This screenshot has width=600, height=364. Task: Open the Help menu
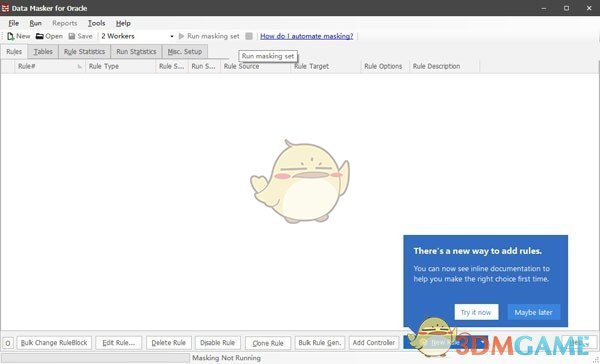click(123, 23)
